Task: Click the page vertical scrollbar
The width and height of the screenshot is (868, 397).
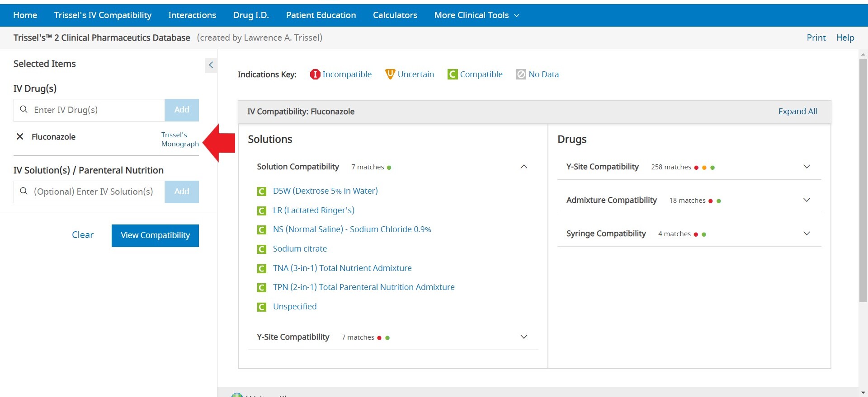Action: click(x=863, y=181)
